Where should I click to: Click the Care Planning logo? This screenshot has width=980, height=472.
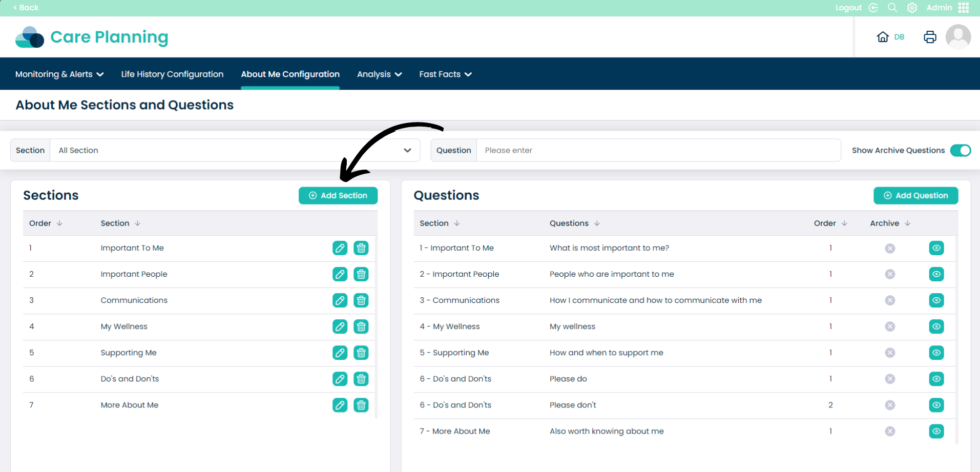click(92, 37)
